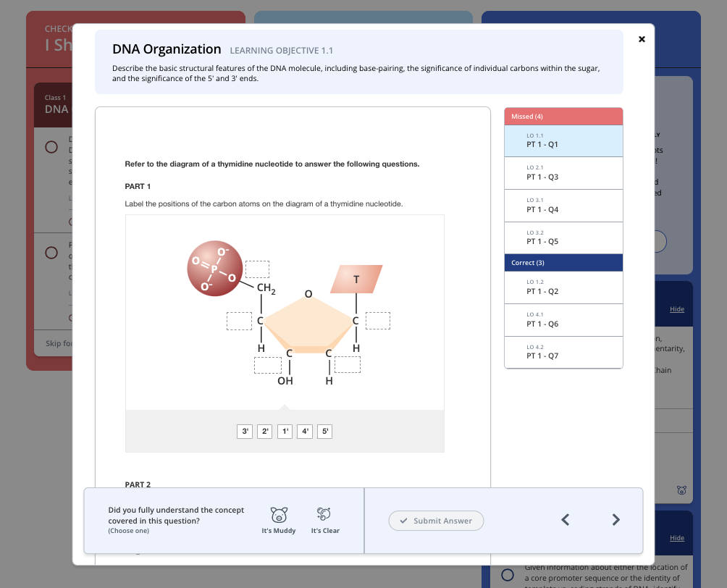
Task: Click drop box beside the OH carbon
Action: [268, 365]
